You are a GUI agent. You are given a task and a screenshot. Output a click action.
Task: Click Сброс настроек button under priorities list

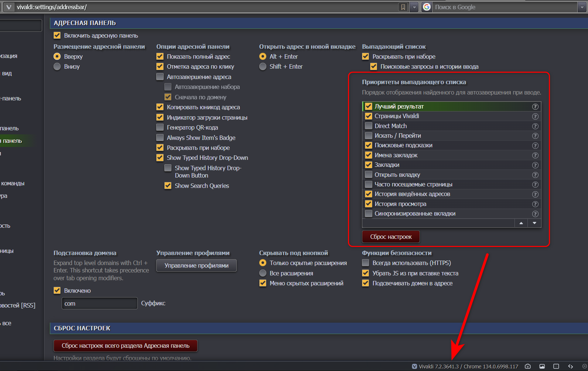[x=391, y=237]
